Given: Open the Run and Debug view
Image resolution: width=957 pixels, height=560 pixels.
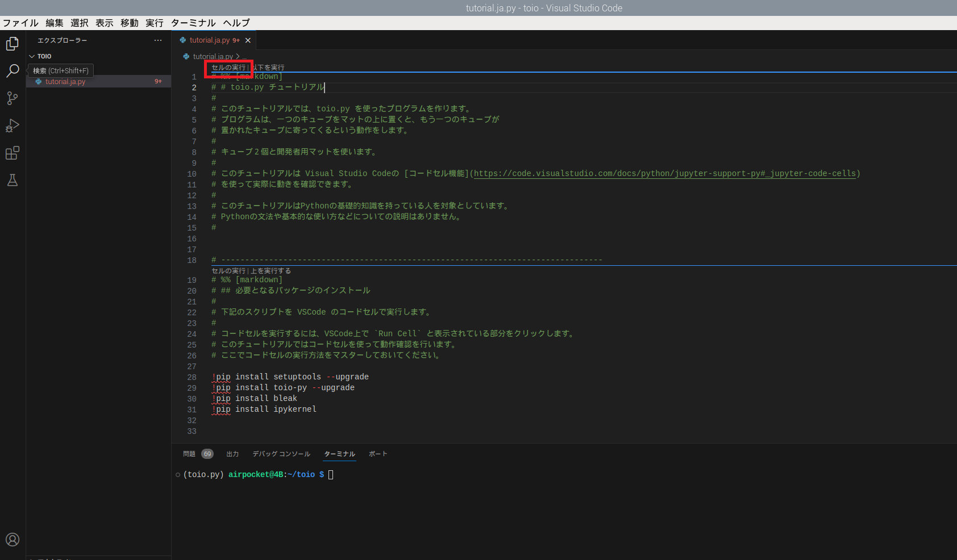Looking at the screenshot, I should pyautogui.click(x=13, y=126).
